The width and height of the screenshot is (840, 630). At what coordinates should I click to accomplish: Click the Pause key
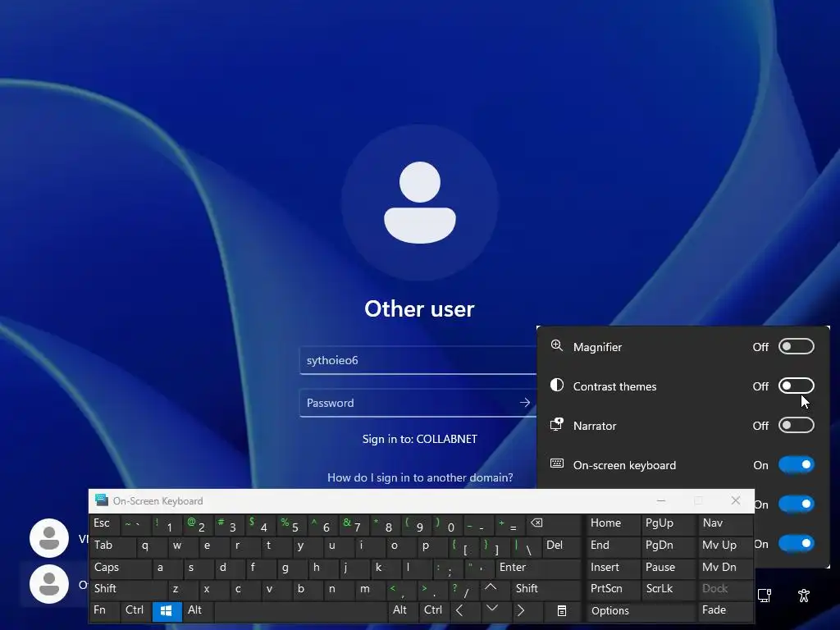pos(669,568)
